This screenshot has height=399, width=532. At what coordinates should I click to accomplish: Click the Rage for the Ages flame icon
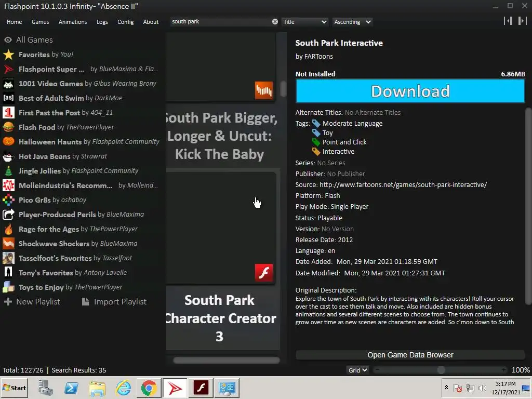pyautogui.click(x=8, y=229)
